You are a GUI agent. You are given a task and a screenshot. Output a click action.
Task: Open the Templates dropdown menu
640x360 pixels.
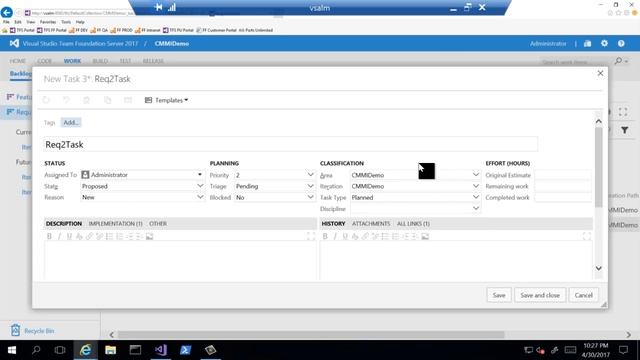pyautogui.click(x=167, y=100)
